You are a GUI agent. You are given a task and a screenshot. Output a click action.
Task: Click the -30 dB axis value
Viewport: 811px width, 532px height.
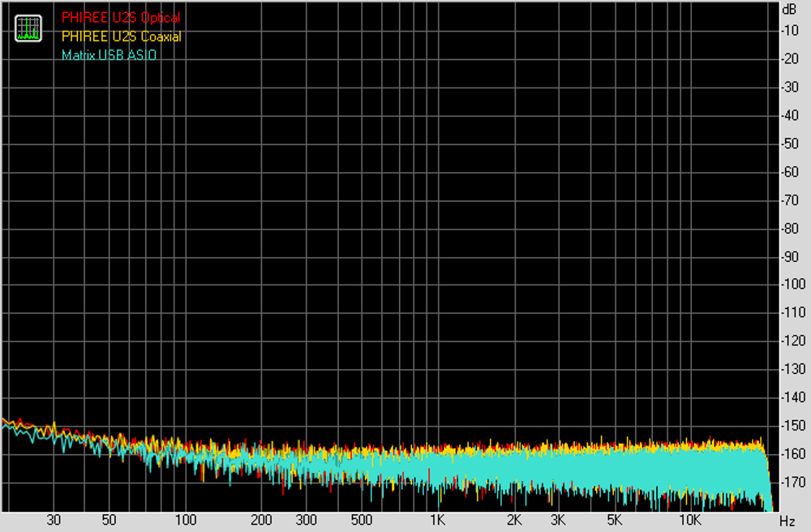point(790,87)
